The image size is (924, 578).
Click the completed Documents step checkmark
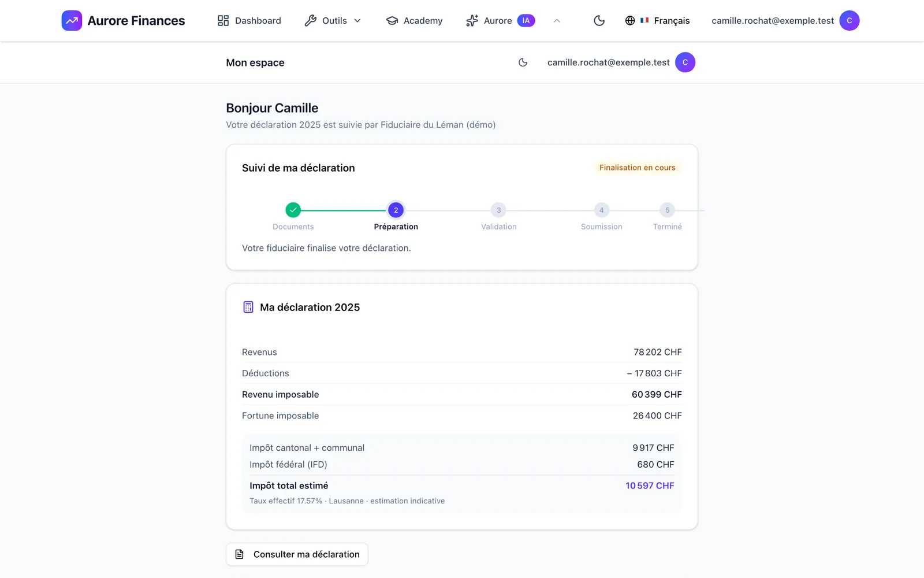tap(293, 210)
